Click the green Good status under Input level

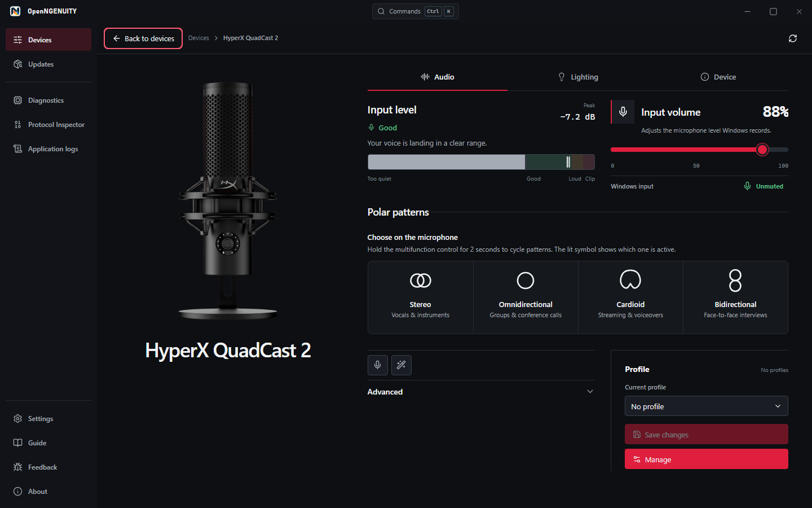[382, 128]
